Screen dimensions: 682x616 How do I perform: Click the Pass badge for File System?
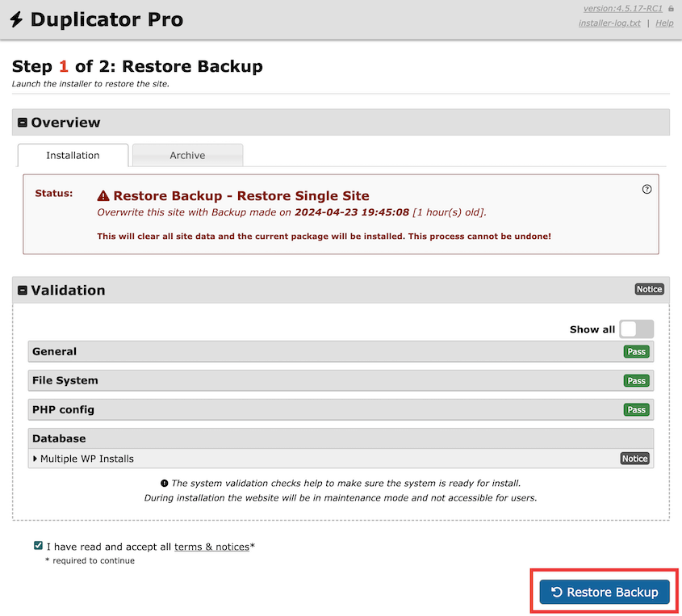tap(636, 380)
